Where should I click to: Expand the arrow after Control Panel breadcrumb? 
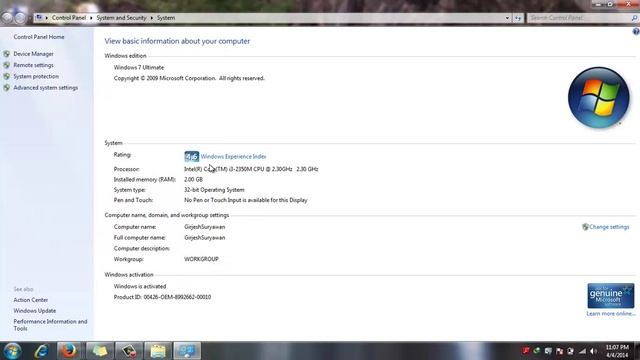point(91,18)
